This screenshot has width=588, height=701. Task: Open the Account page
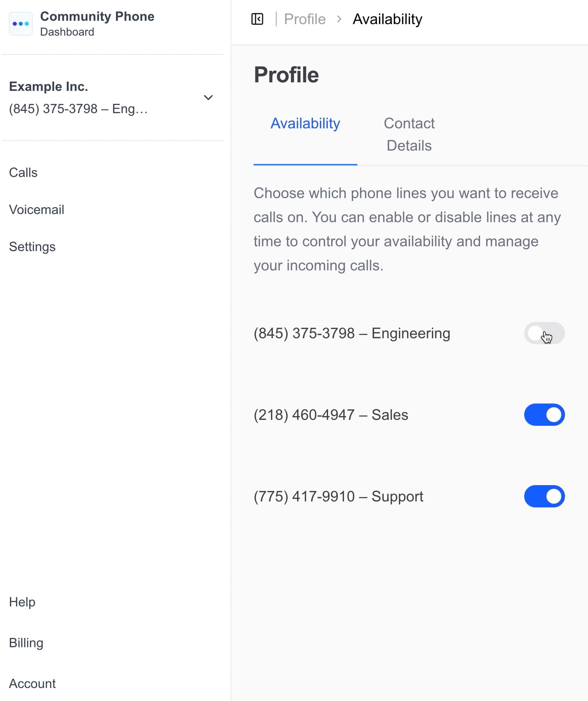point(32,684)
